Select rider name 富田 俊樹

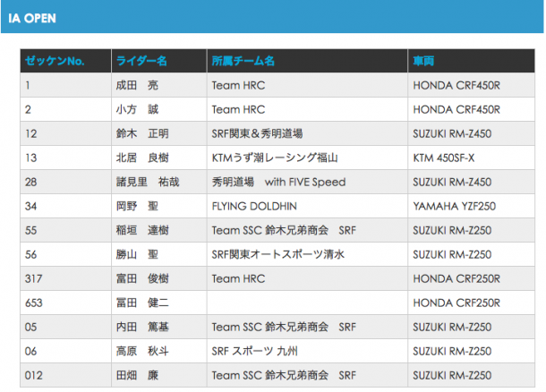[142, 278]
